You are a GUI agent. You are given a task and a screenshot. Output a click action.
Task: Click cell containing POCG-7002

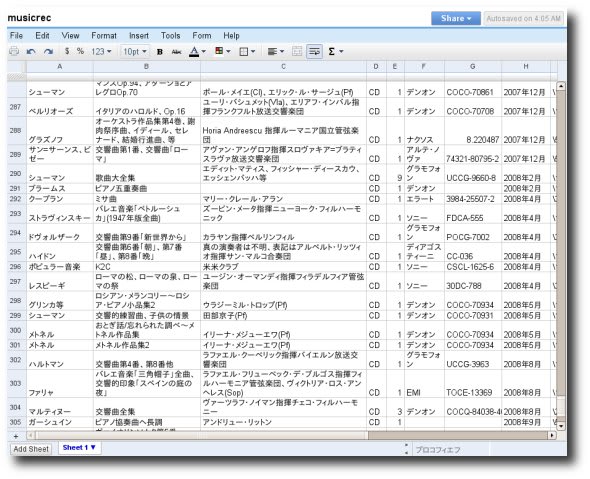[473, 233]
